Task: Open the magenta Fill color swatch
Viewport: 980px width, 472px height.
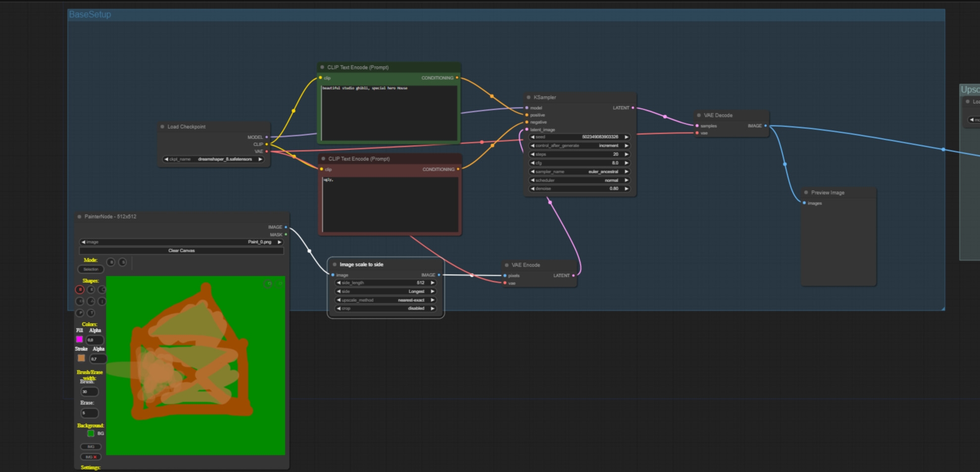Action: 79,340
